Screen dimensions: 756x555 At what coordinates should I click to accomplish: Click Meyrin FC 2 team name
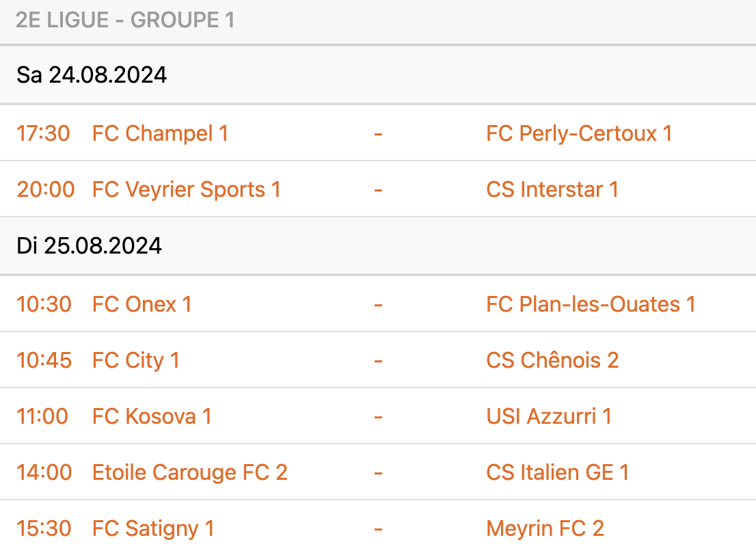click(545, 528)
